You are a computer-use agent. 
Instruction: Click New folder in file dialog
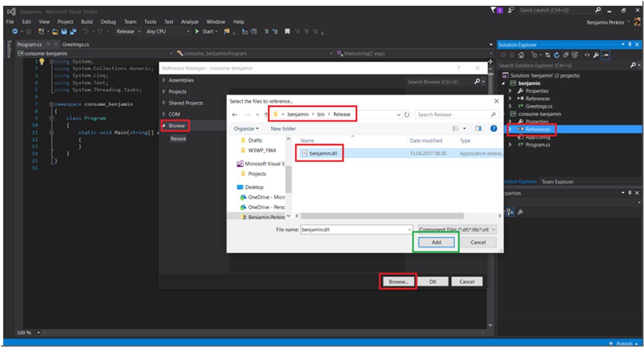pyautogui.click(x=283, y=129)
